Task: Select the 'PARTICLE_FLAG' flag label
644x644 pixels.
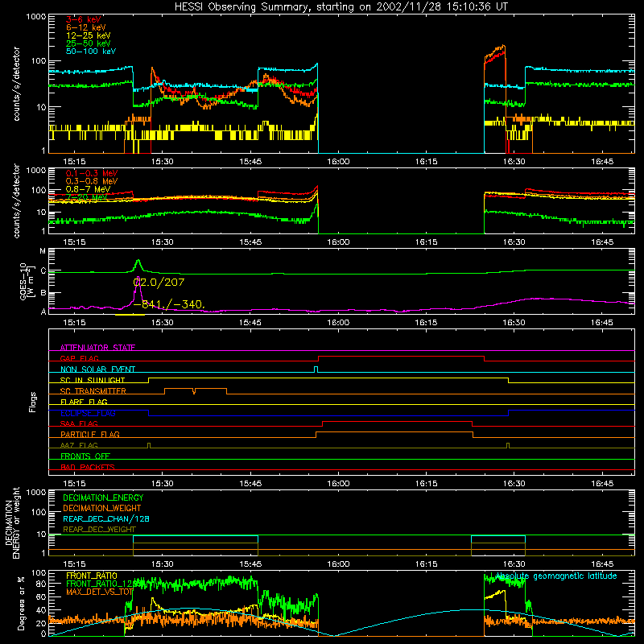Action: [90, 434]
